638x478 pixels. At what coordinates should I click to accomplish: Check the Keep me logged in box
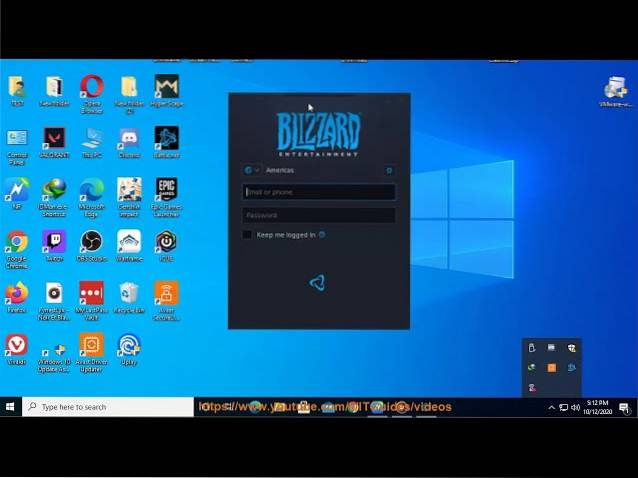(x=247, y=235)
